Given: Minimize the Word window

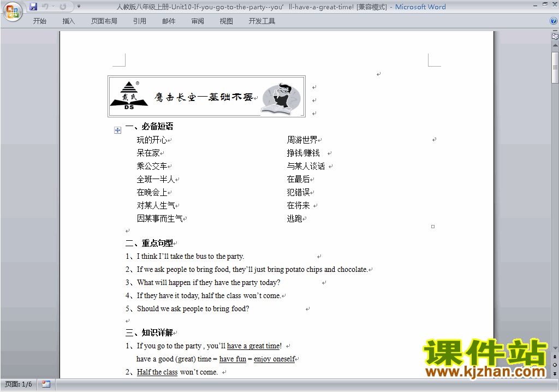Looking at the screenshot, I should coord(535,5).
